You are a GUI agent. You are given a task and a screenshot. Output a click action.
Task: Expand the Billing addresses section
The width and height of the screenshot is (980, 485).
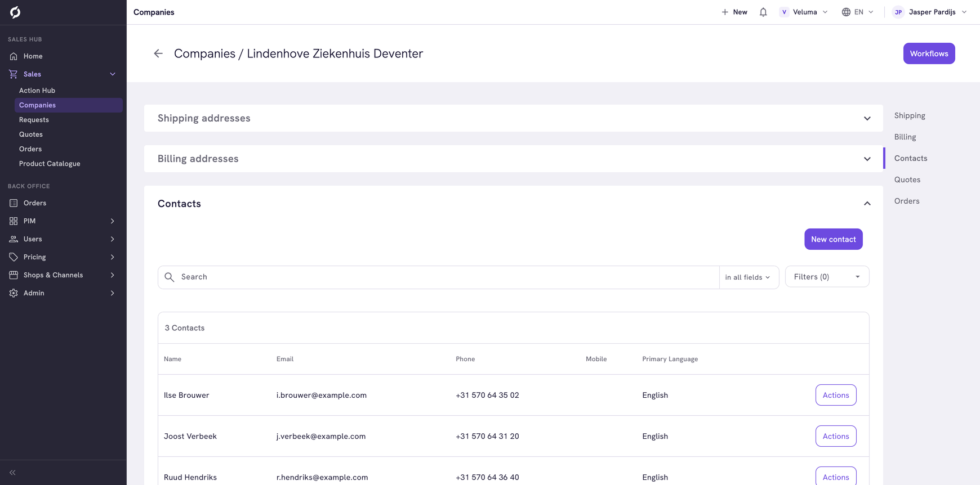(867, 159)
